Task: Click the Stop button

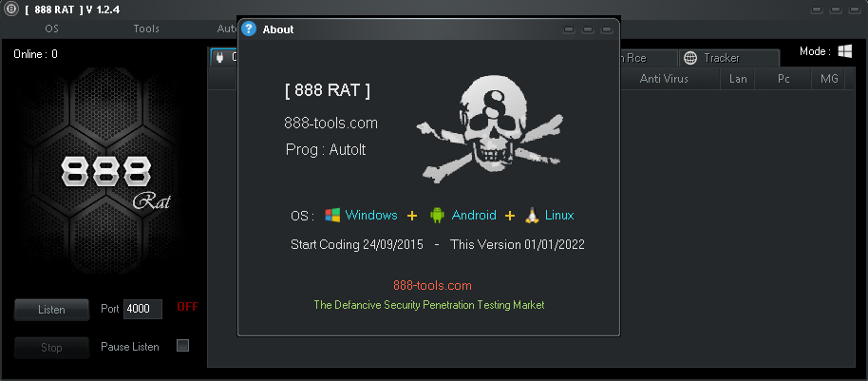Action: coord(51,348)
